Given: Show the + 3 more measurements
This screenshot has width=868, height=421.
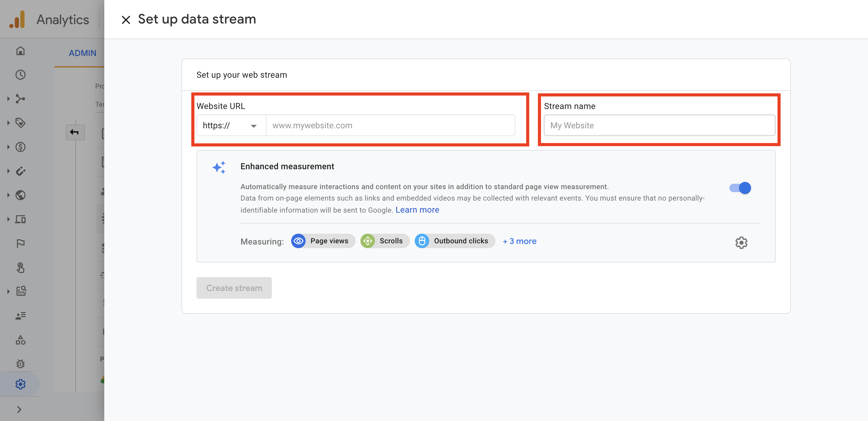Looking at the screenshot, I should click(x=519, y=241).
